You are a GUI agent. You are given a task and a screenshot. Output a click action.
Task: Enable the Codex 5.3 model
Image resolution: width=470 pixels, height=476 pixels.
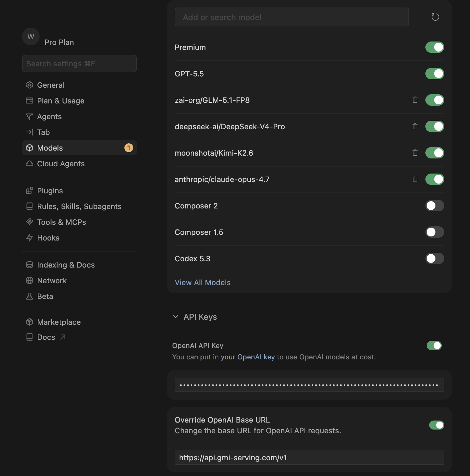435,258
